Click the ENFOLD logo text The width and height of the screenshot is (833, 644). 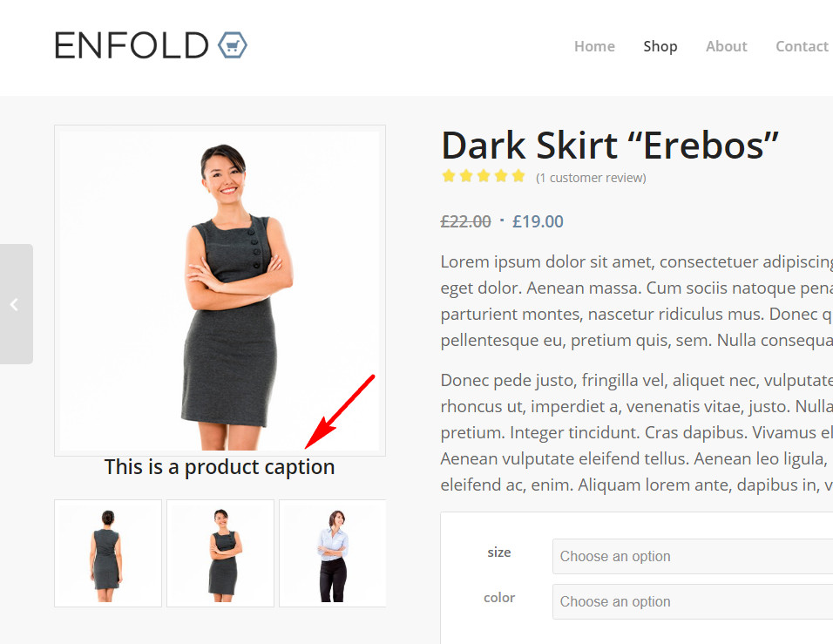pyautogui.click(x=132, y=45)
